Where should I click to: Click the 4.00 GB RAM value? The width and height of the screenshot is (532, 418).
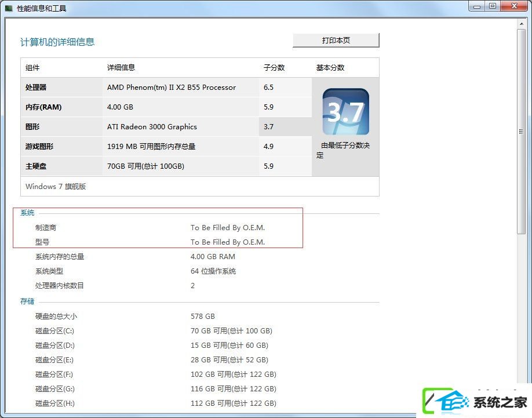[x=213, y=256]
